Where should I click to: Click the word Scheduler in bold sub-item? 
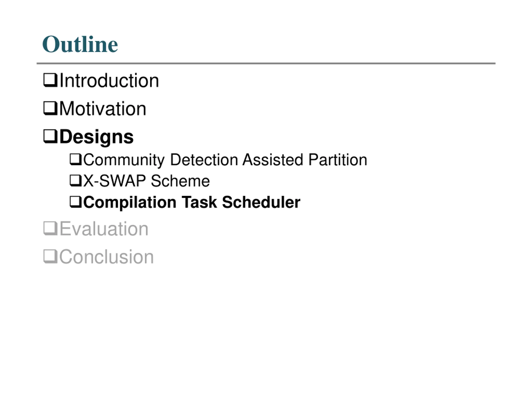pos(261,202)
